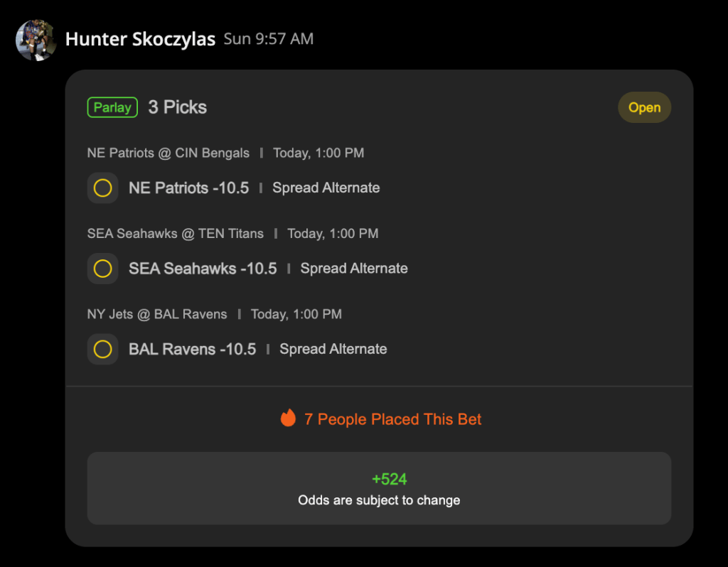Click the +524 odds button
Screen dimensions: 728x567
click(x=379, y=488)
